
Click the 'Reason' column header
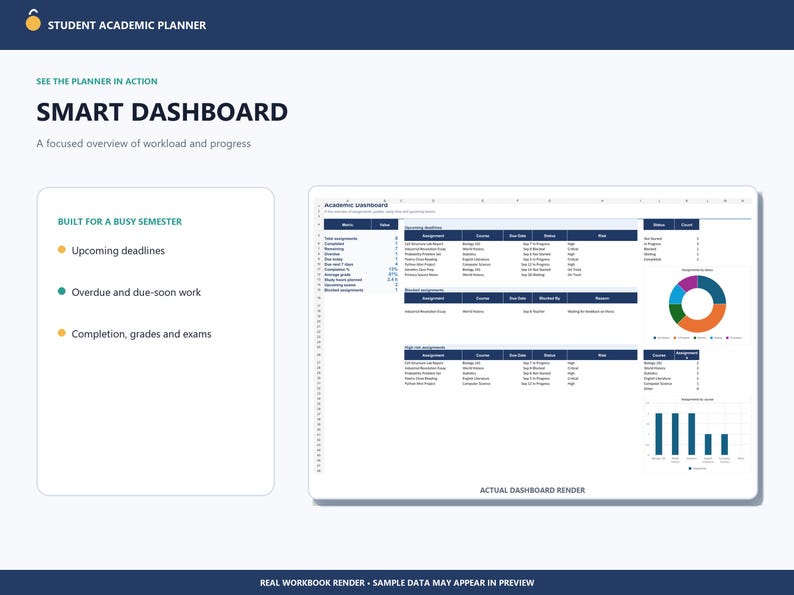(602, 298)
